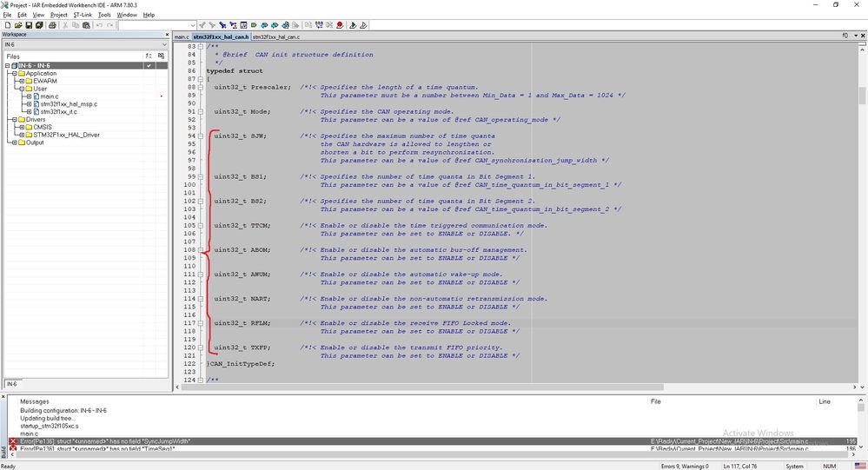Viewport: 868px width, 470px height.
Task: Expand the main.c dependencies node
Action: [x=30, y=96]
